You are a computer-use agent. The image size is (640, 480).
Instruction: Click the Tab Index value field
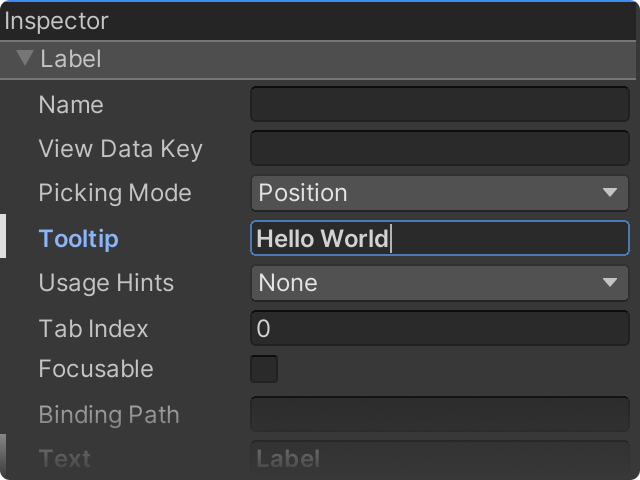point(439,328)
